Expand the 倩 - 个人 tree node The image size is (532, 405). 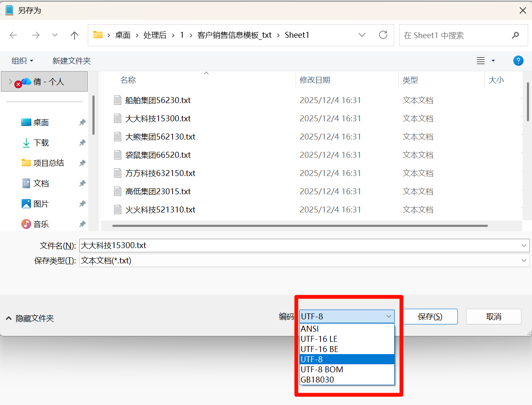(9, 81)
